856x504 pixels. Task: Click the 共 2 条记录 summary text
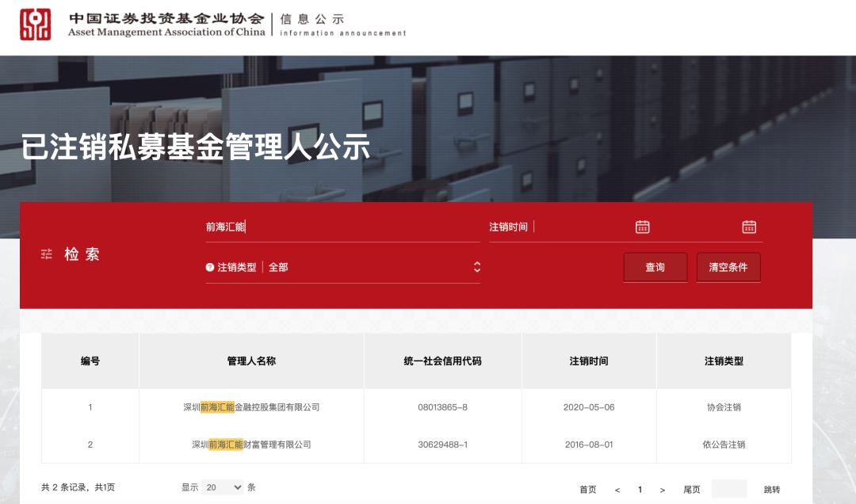coord(78,487)
